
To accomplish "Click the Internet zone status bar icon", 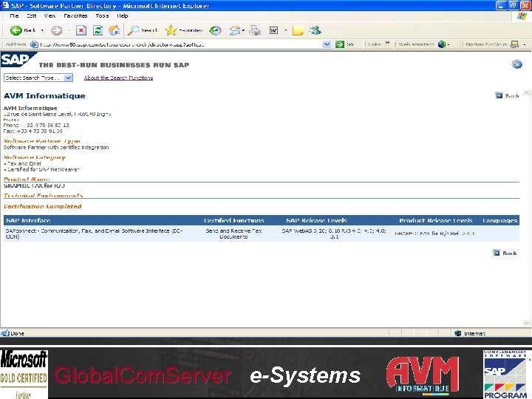I will pyautogui.click(x=457, y=333).
